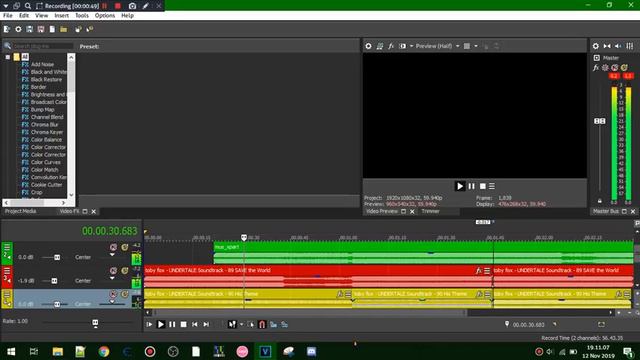Screen dimensions: 640x360
Task: Open automation dropdown on red track 3
Action: coord(112,278)
